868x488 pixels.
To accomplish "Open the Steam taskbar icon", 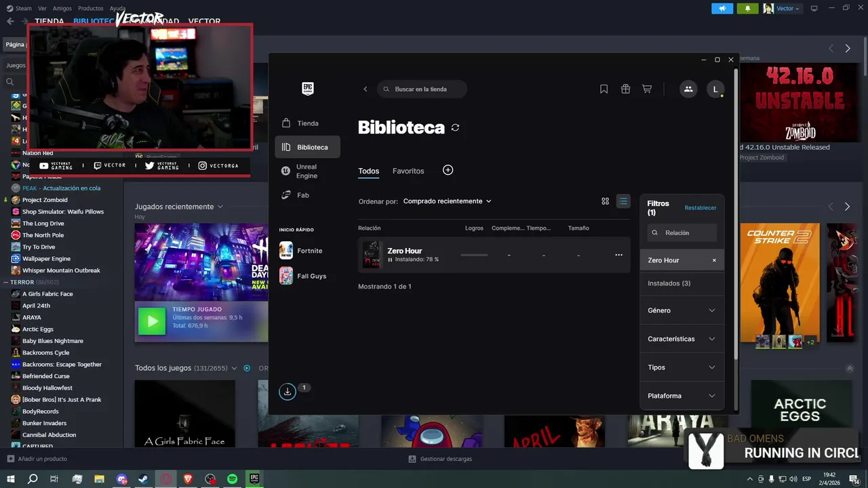I will [144, 479].
